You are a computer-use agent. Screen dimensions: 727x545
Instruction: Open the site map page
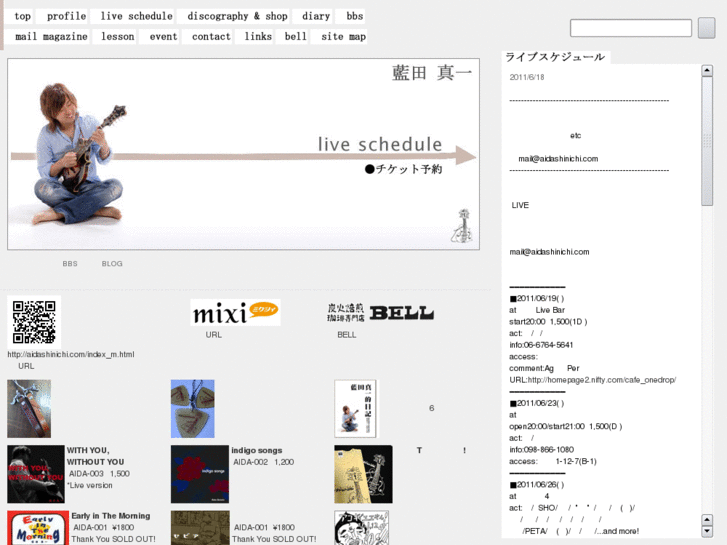tap(344, 37)
